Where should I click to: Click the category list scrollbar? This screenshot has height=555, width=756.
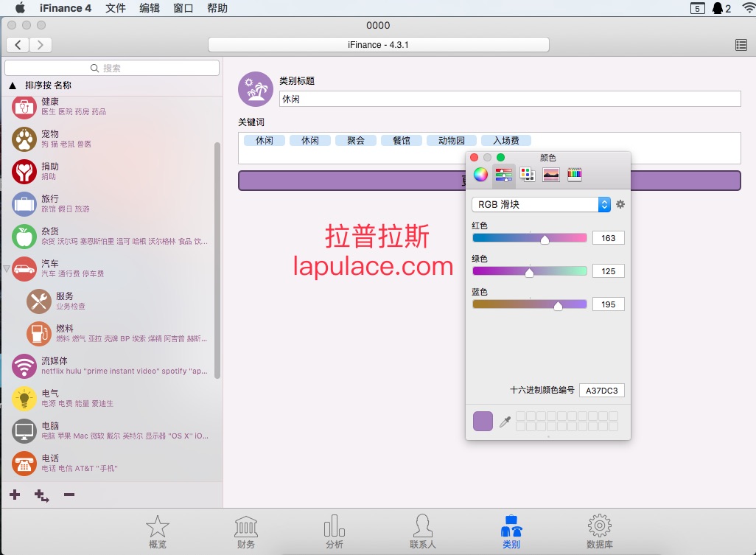(x=217, y=260)
